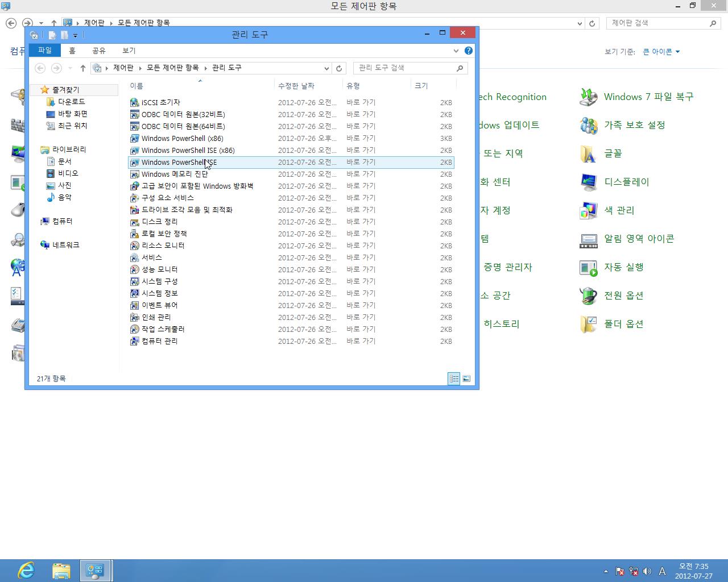Open the 보기 ribbon tab

[129, 51]
